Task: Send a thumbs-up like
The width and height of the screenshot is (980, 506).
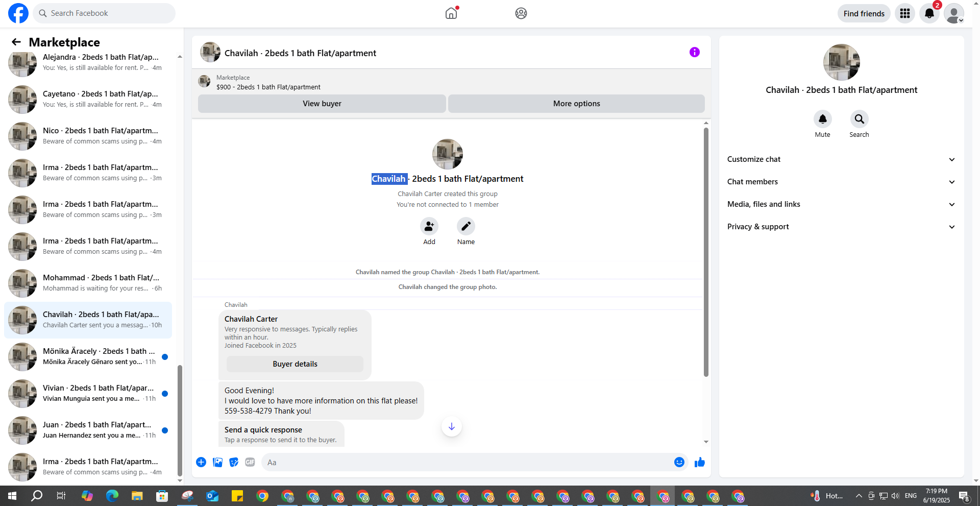Action: 700,462
